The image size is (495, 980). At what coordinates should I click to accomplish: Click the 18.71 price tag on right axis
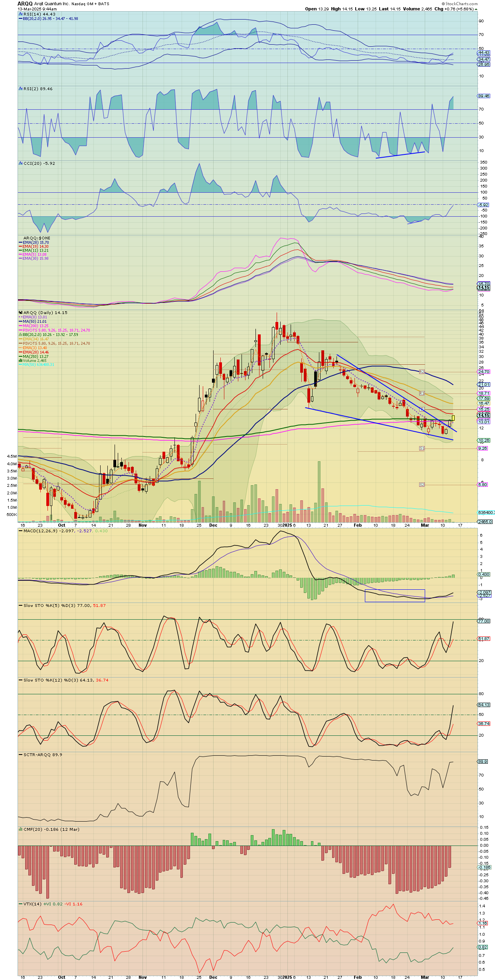tap(483, 393)
